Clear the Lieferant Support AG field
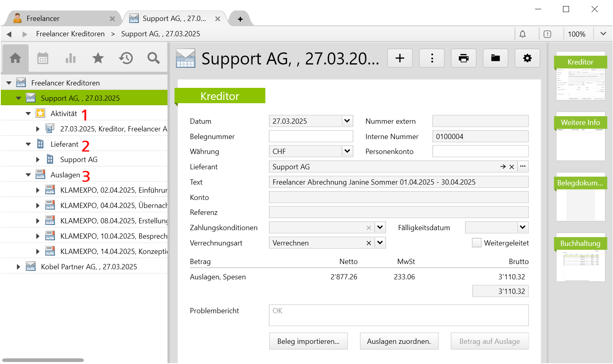 [x=512, y=167]
